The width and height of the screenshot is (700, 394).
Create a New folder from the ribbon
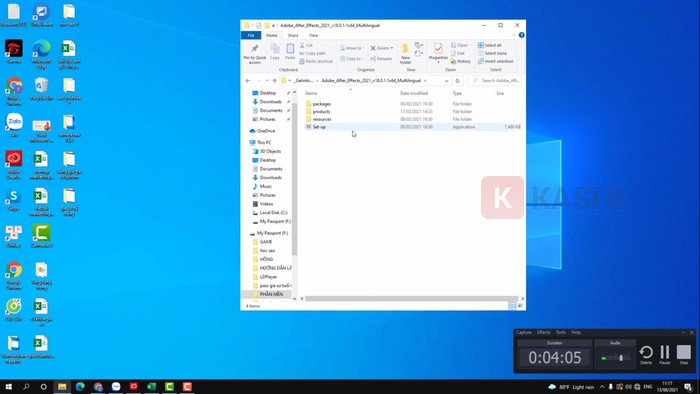405,54
